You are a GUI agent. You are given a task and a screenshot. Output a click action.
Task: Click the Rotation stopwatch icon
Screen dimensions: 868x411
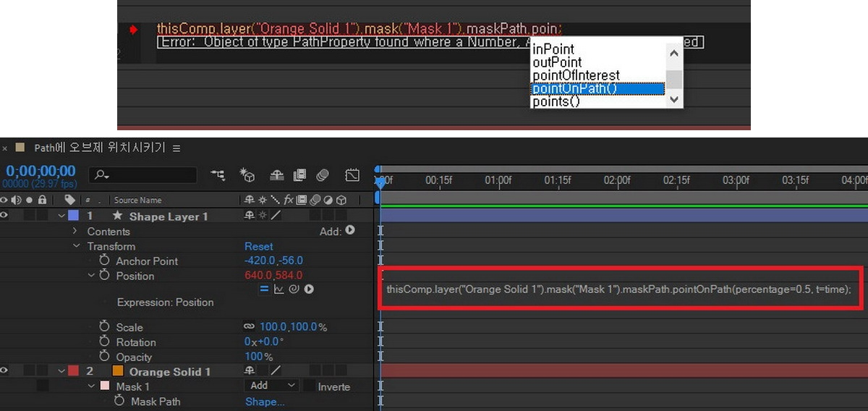(104, 342)
